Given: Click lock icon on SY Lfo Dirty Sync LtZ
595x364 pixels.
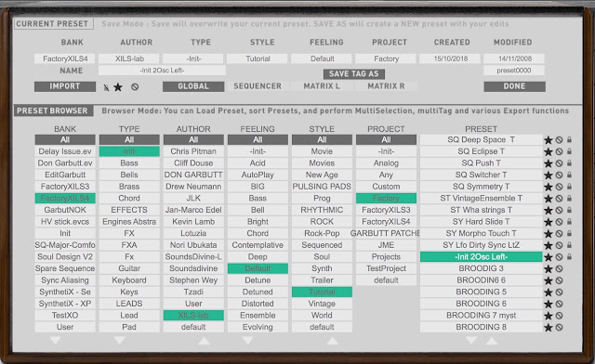Looking at the screenshot, I should [569, 245].
